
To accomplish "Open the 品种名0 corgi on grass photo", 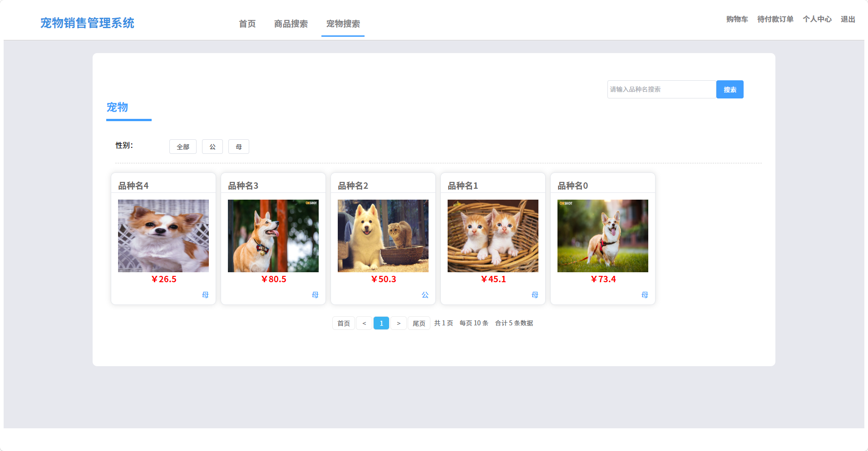I will (x=603, y=236).
